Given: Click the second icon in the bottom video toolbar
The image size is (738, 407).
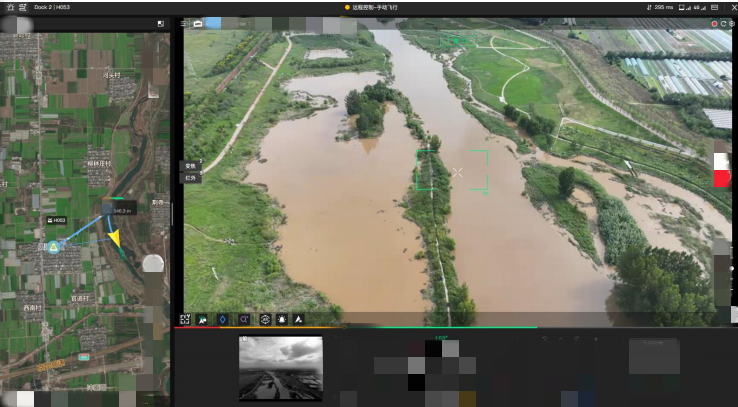Looking at the screenshot, I should (x=204, y=319).
